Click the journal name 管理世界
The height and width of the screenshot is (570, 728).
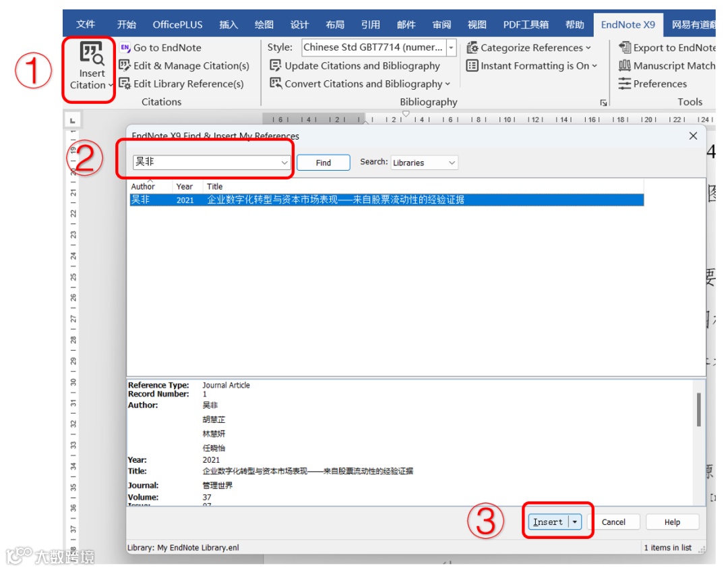click(218, 485)
